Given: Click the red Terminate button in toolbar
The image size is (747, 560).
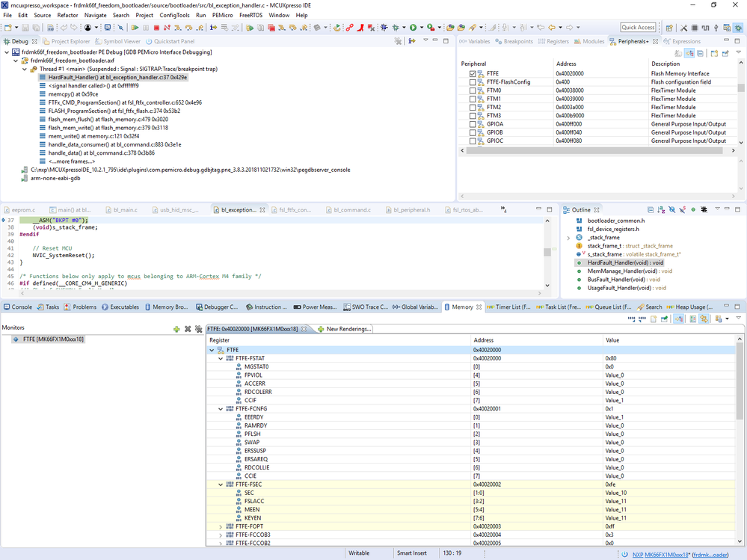Looking at the screenshot, I should coord(156,28).
